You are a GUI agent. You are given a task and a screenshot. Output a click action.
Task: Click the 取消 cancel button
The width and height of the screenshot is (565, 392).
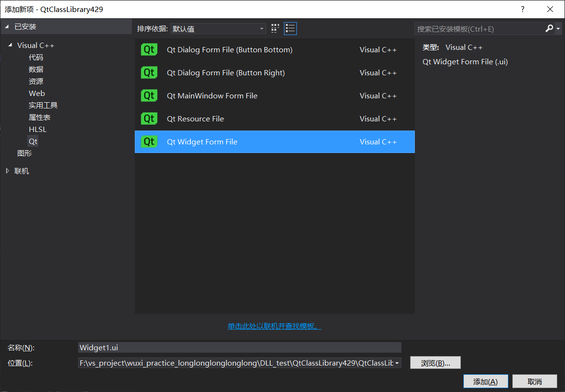point(534,381)
